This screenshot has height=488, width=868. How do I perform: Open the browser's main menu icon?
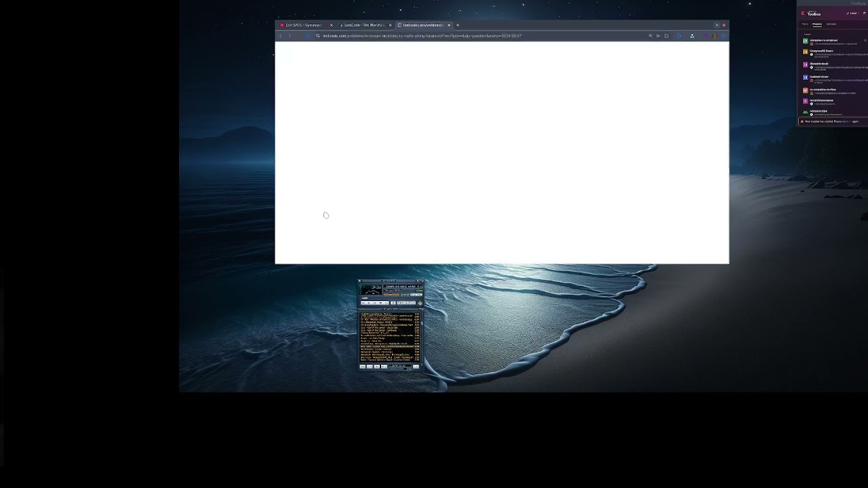click(x=724, y=35)
